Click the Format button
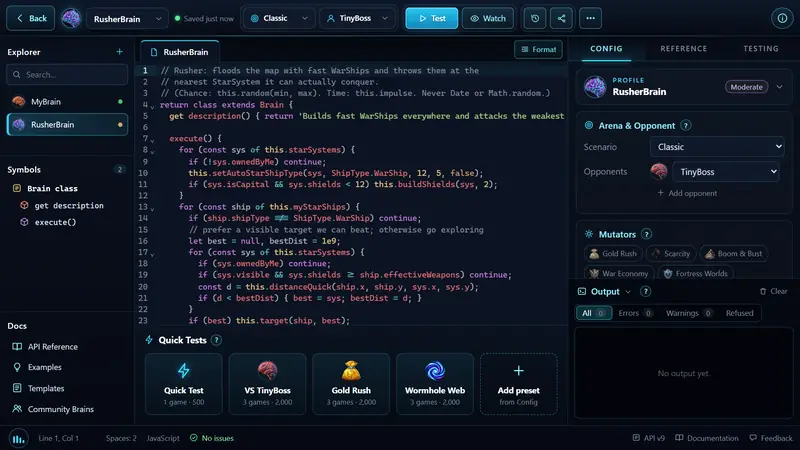 click(538, 49)
